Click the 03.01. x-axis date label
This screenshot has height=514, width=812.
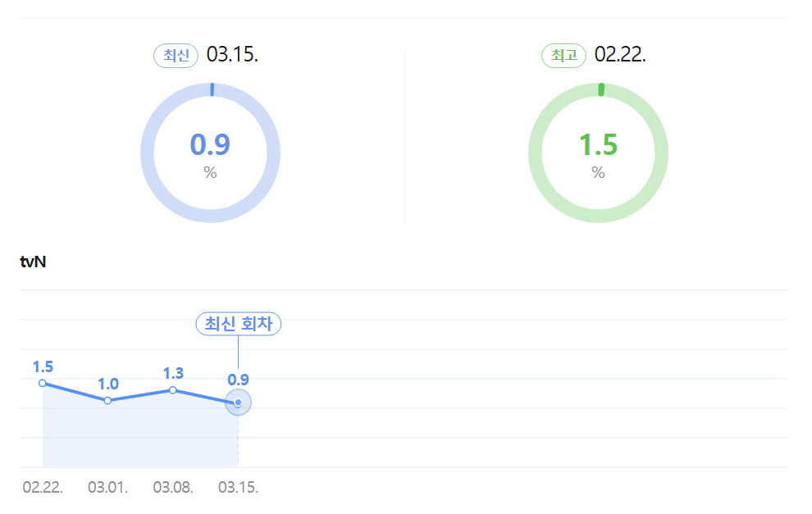point(107,488)
